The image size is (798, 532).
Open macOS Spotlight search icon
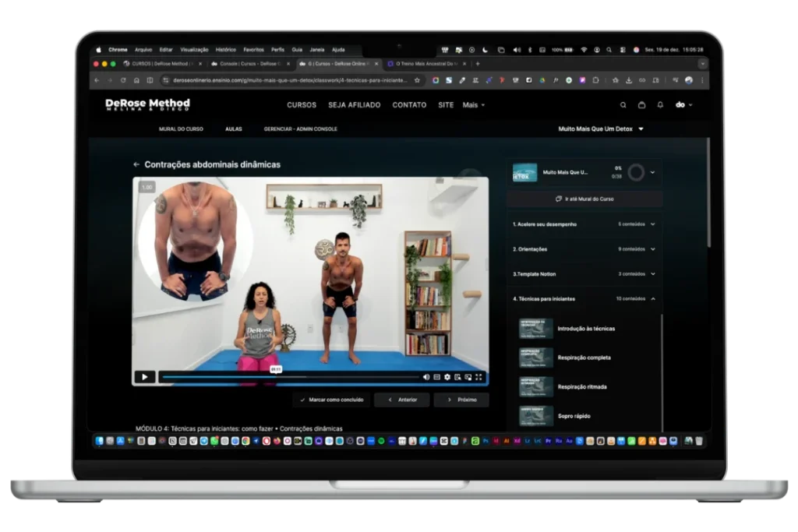(609, 50)
